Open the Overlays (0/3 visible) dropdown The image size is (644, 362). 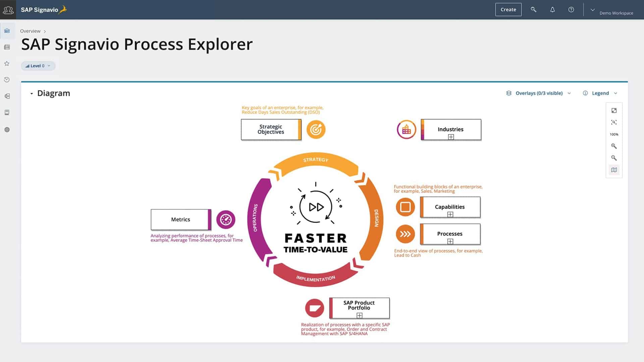(x=538, y=93)
